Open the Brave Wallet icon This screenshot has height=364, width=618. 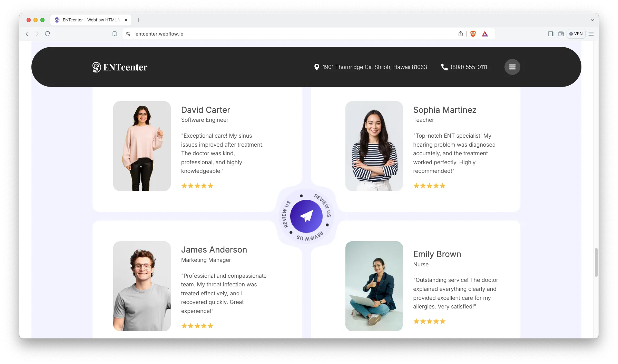pyautogui.click(x=561, y=34)
